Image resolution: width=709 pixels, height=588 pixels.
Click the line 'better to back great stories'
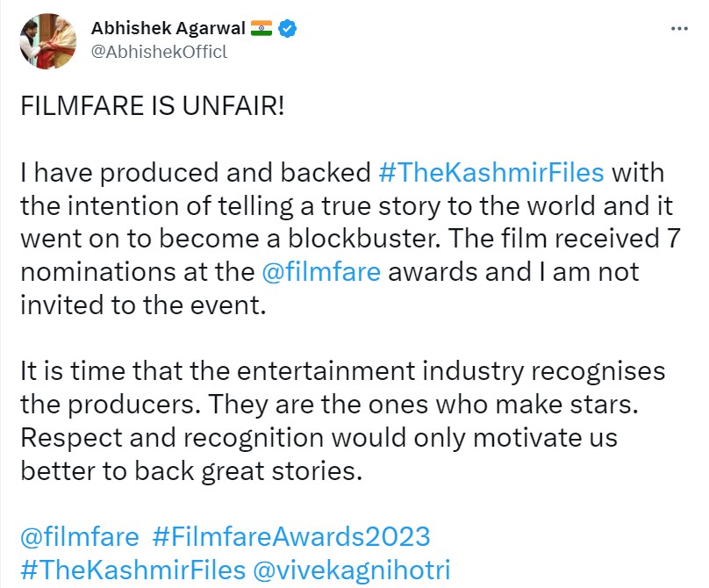pyautogui.click(x=190, y=470)
